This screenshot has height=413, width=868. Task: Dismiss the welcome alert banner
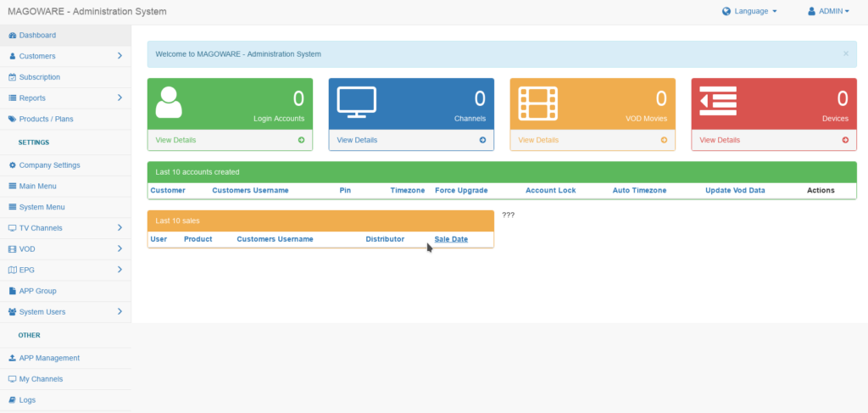(x=845, y=53)
